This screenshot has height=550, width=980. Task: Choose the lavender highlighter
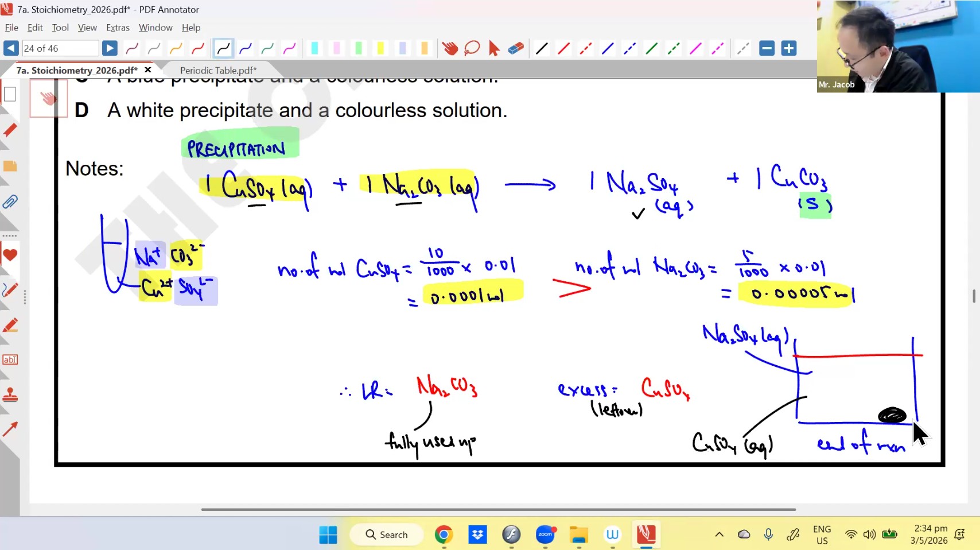click(x=402, y=48)
